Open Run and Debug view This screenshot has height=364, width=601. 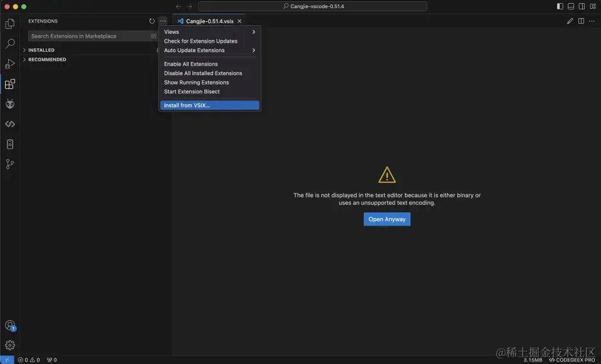(10, 64)
